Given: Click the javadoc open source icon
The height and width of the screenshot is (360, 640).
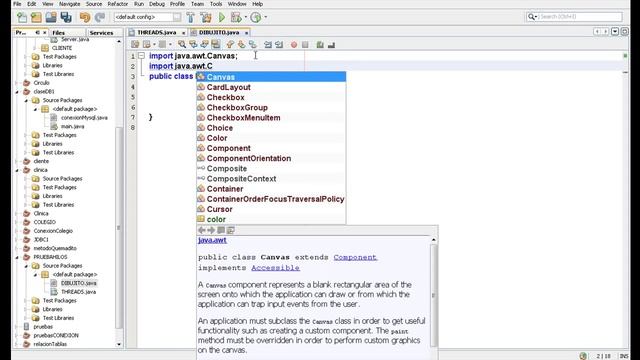Looking at the screenshot, I should click(231, 230).
